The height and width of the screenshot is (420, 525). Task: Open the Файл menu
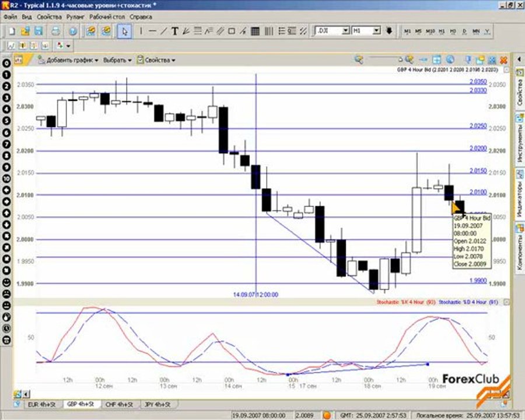pos(10,17)
